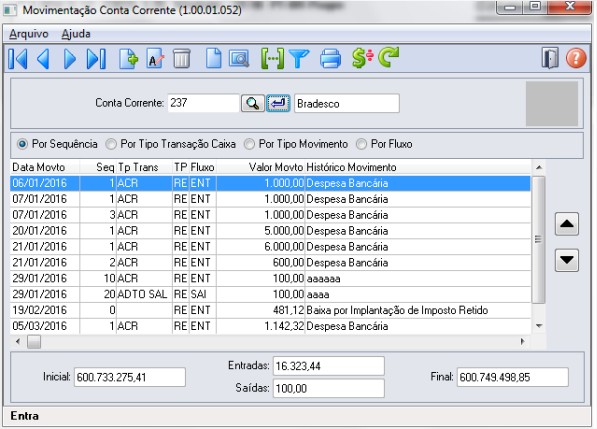Select row dated 20/01/2016
Image resolution: width=597 pixels, height=429 pixels.
click(x=270, y=231)
